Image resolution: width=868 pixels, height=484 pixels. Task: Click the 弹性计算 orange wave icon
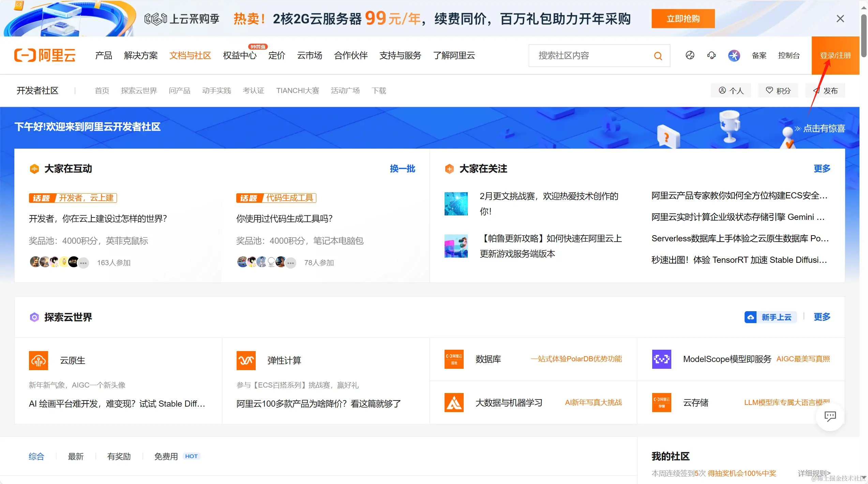(246, 360)
